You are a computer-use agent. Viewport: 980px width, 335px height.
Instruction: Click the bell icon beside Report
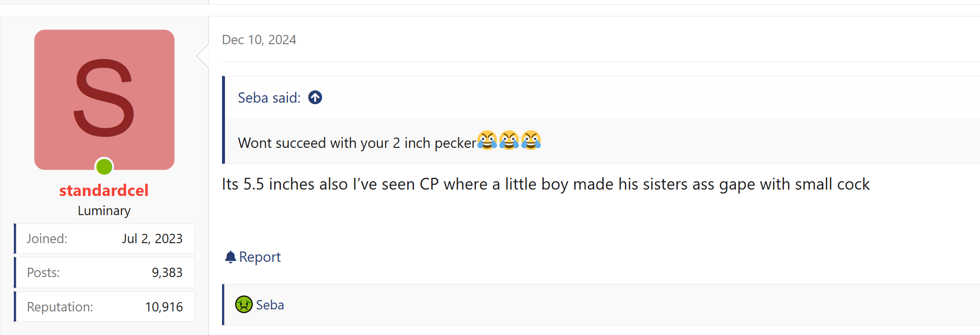click(x=230, y=257)
